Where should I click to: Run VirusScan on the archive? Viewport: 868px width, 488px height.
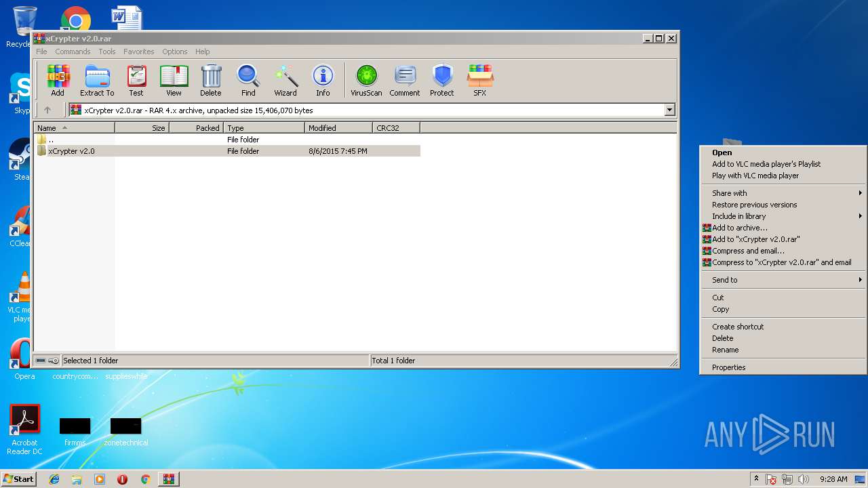coord(366,81)
